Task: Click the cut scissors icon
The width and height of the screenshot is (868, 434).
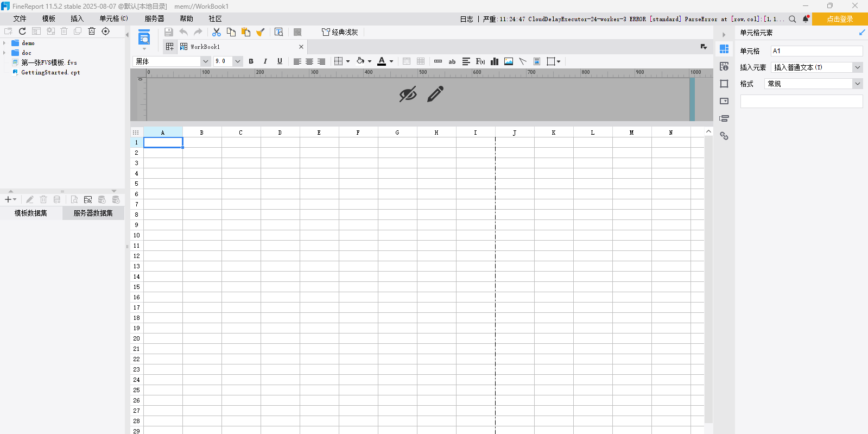Action: click(x=217, y=32)
